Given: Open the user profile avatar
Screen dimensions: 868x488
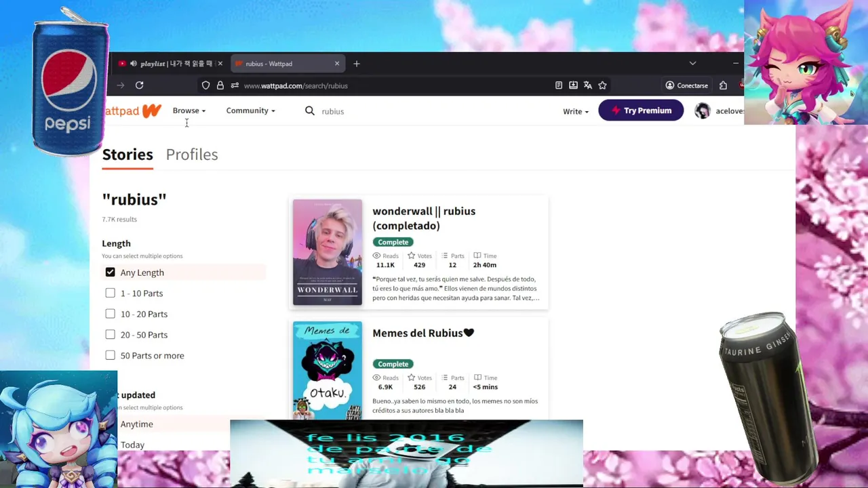Looking at the screenshot, I should (x=703, y=111).
